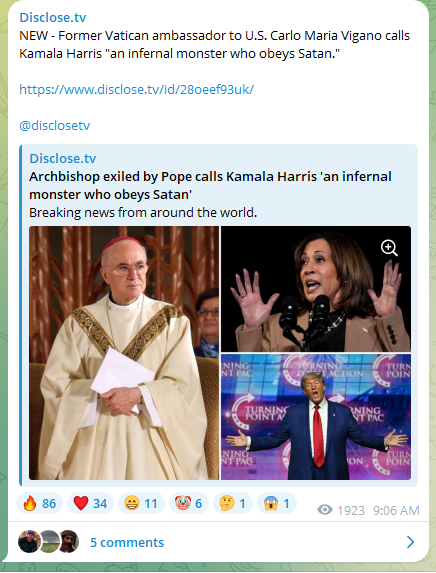The image size is (436, 573).
Task: Open the disclose.tv article URL link
Action: pyautogui.click(x=136, y=90)
